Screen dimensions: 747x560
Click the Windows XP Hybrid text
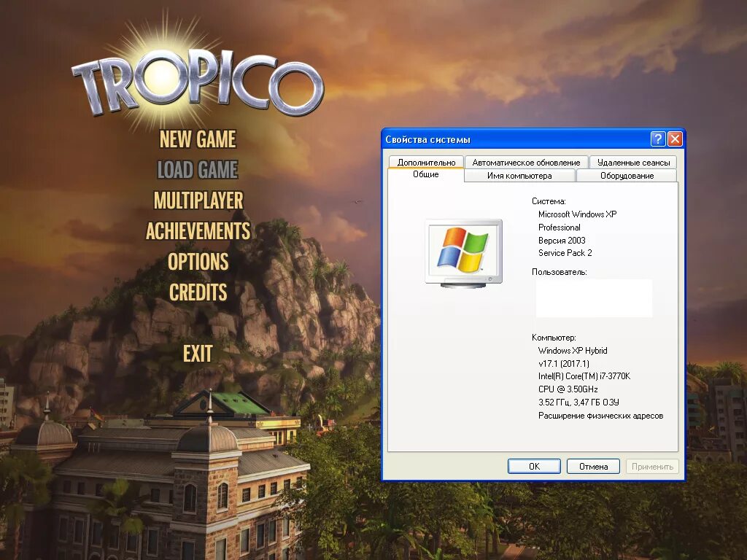573,351
